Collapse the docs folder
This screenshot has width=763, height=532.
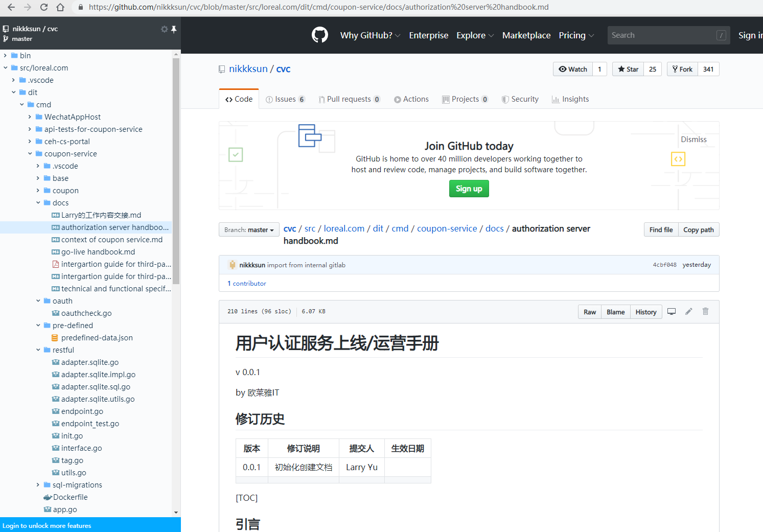tap(38, 203)
